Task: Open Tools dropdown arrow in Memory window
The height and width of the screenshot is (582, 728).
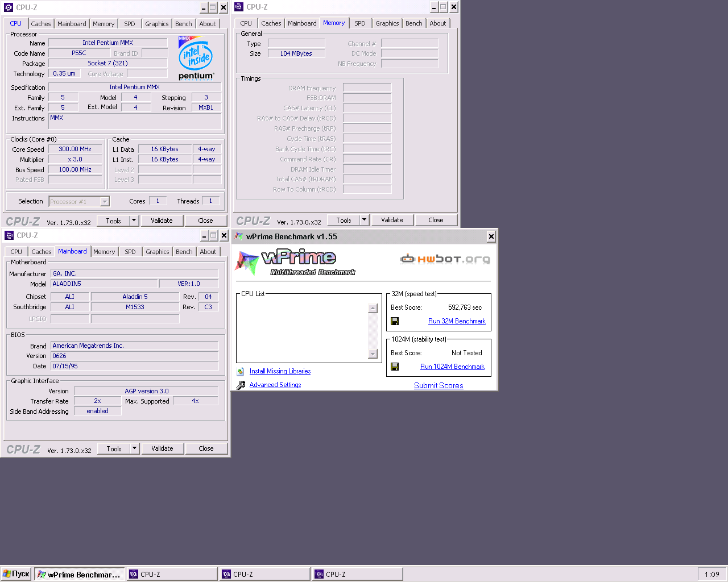Action: tap(365, 220)
